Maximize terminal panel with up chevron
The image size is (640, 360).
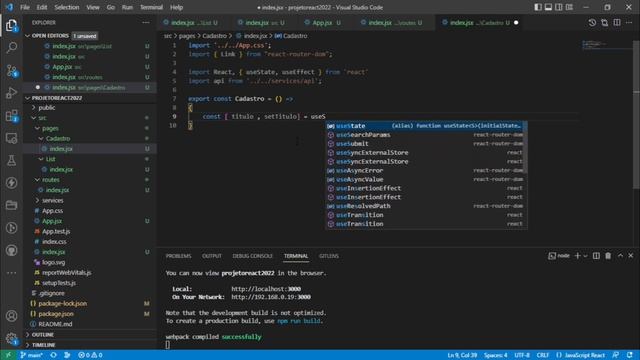620,256
